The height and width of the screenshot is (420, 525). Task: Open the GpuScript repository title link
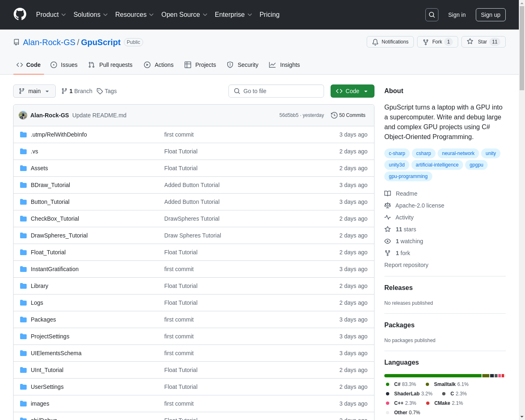(101, 42)
